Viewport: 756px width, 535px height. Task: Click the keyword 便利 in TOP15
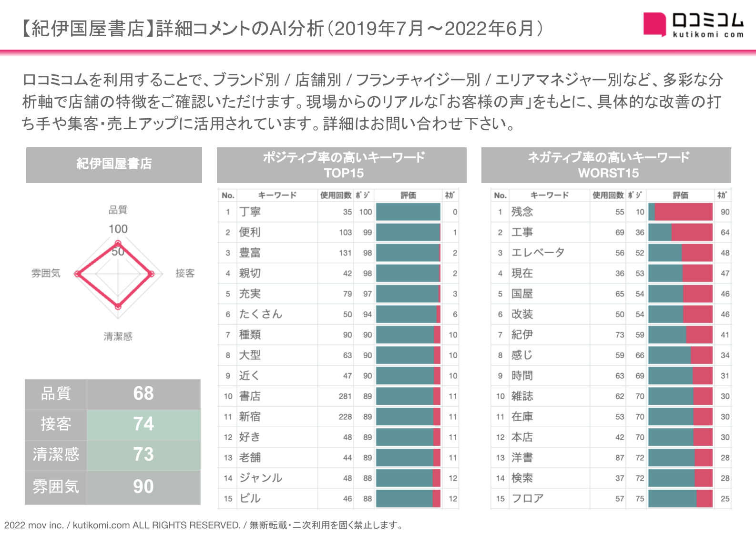tap(250, 232)
